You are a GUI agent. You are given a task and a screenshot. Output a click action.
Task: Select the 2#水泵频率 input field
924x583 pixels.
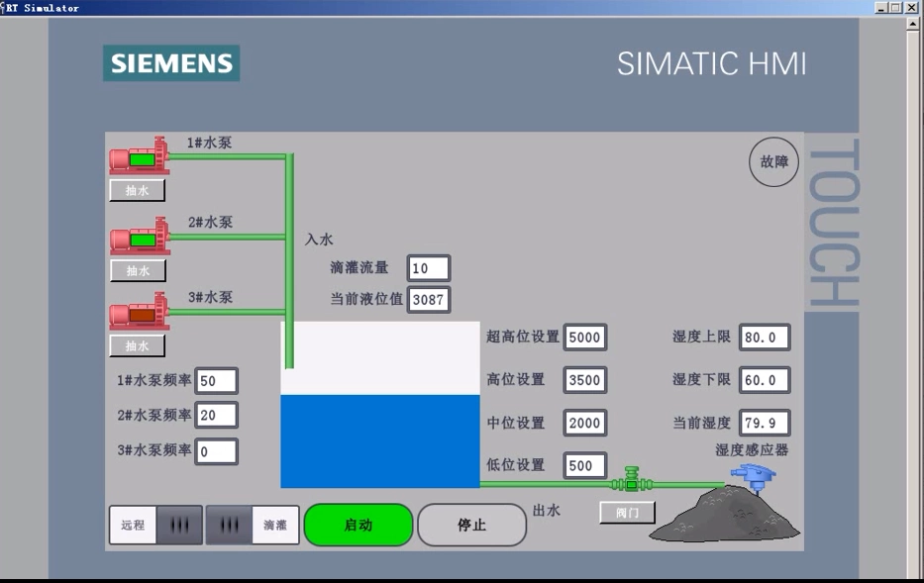(216, 415)
